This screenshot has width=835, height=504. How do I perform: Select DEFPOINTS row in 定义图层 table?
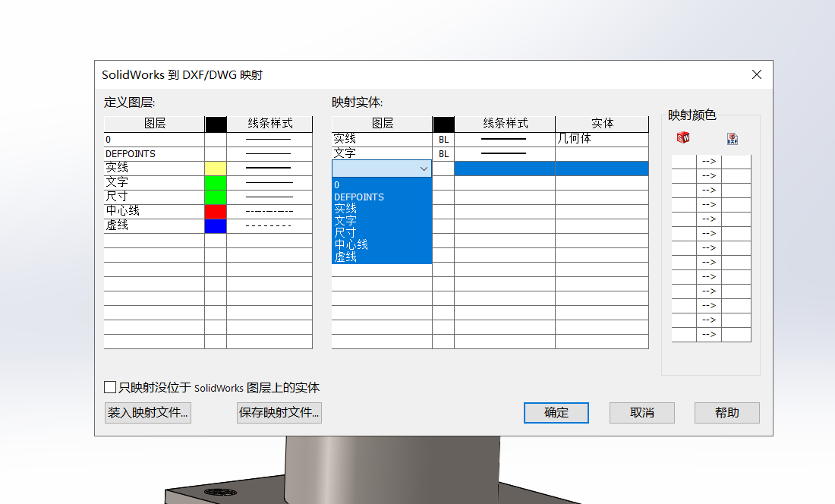154,154
